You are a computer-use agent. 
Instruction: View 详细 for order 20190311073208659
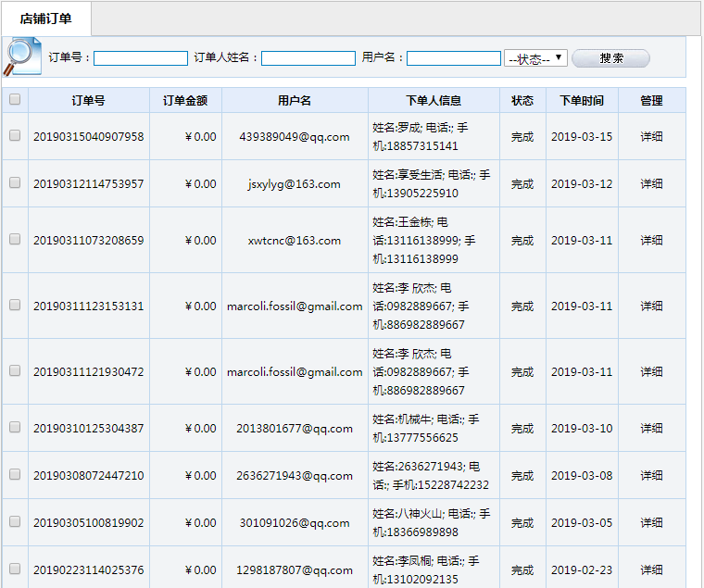(x=652, y=240)
